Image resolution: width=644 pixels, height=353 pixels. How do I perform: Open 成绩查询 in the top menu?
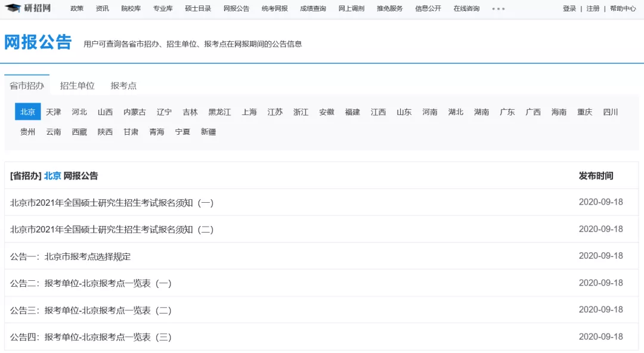coord(313,8)
